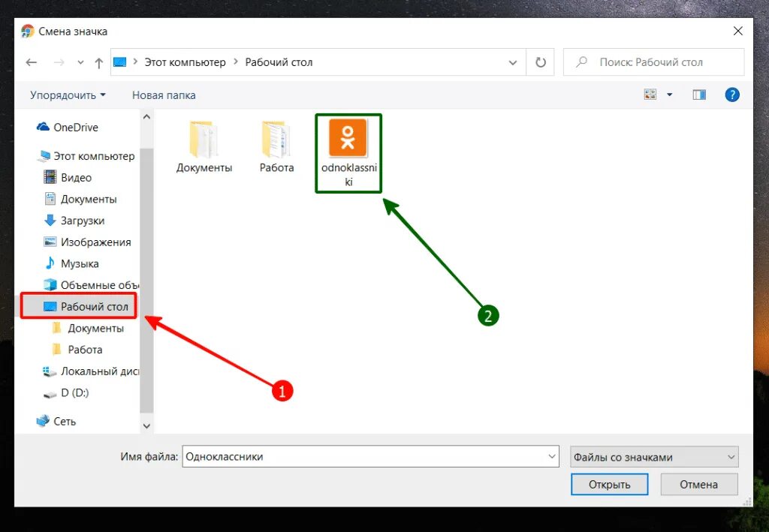Open the 'Файлы со значками' file type dropdown

[654, 457]
